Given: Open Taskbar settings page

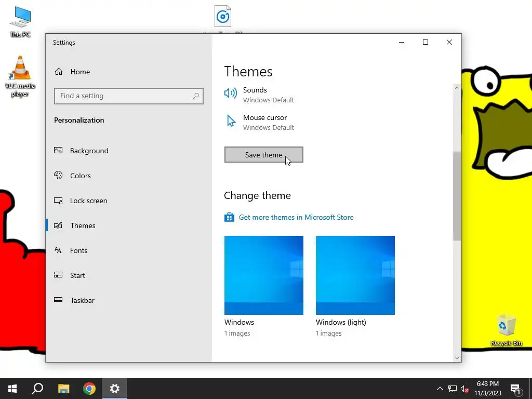Looking at the screenshot, I should 82,300.
